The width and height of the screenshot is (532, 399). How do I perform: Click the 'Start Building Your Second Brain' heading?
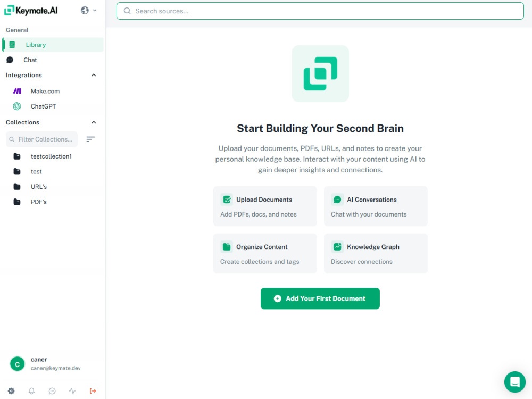[320, 129]
